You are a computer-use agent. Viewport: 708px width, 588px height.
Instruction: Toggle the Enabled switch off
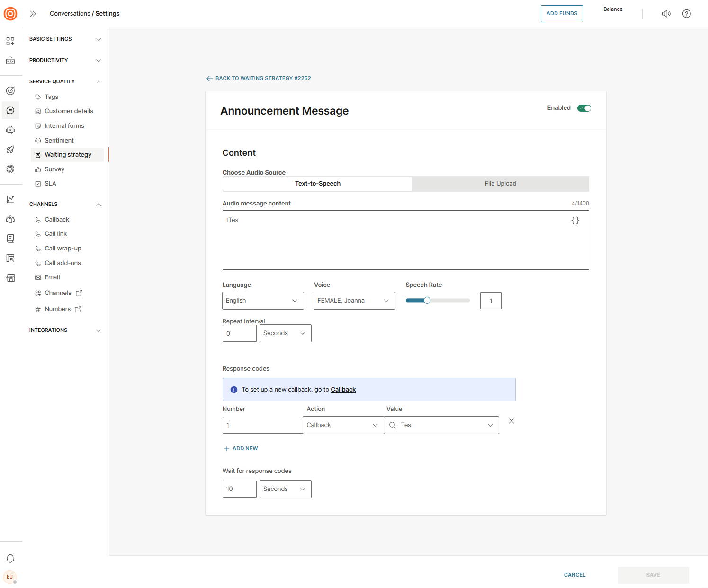point(584,108)
